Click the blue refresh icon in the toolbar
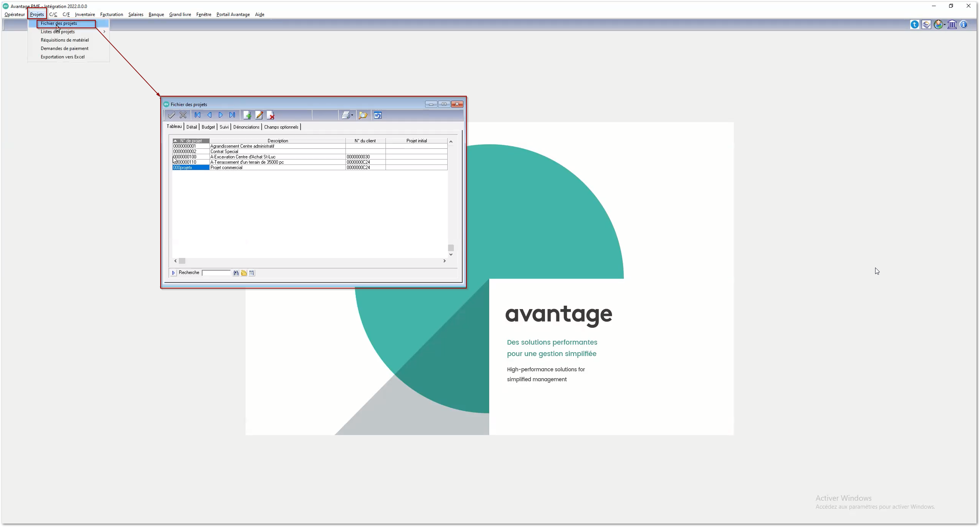Viewport: 980px width, 527px height. (x=378, y=115)
